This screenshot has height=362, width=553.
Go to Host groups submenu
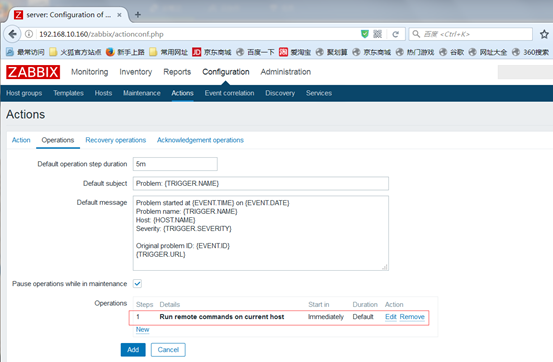pos(24,93)
